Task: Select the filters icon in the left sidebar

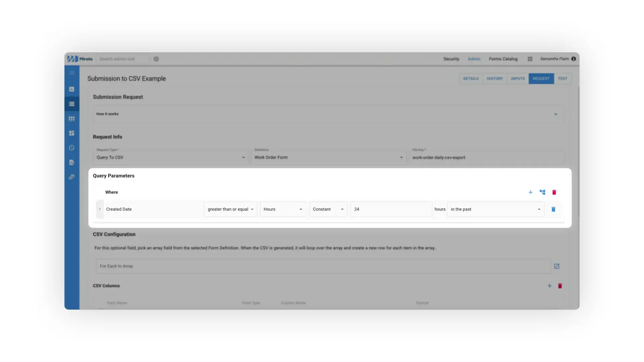Action: click(71, 118)
